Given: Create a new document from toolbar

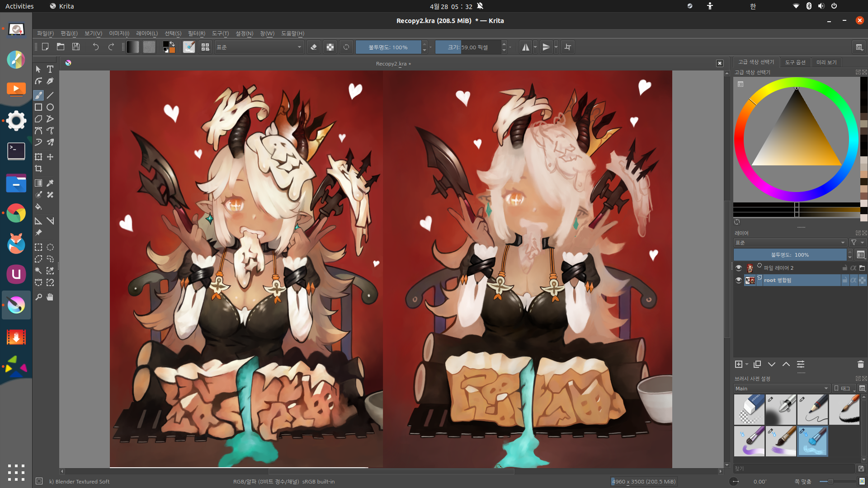Looking at the screenshot, I should tap(45, 47).
